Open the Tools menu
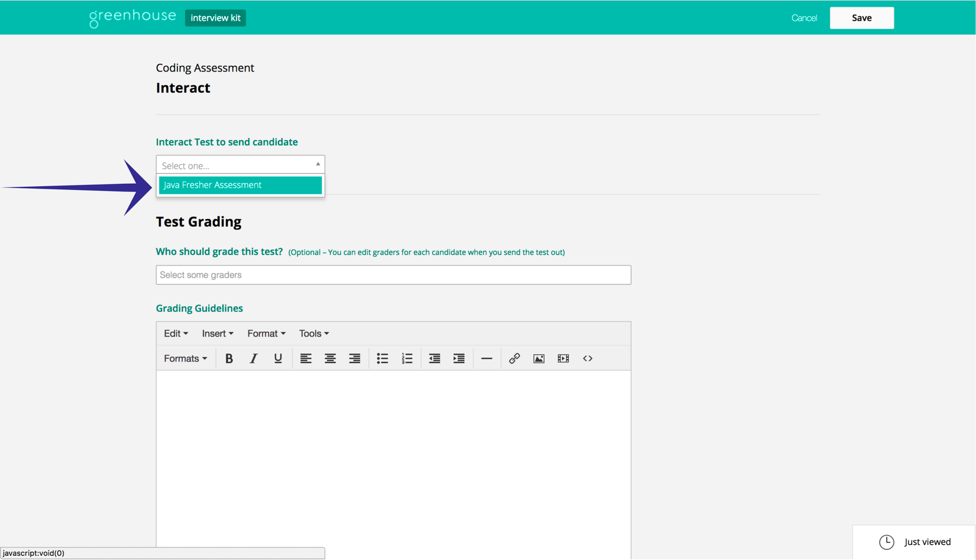The width and height of the screenshot is (976, 560). pos(314,334)
